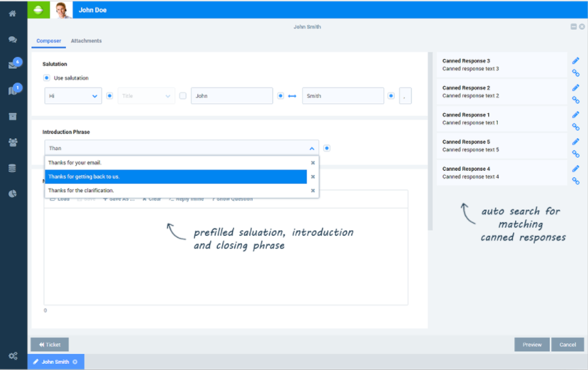Click the Cancel button

coord(567,344)
